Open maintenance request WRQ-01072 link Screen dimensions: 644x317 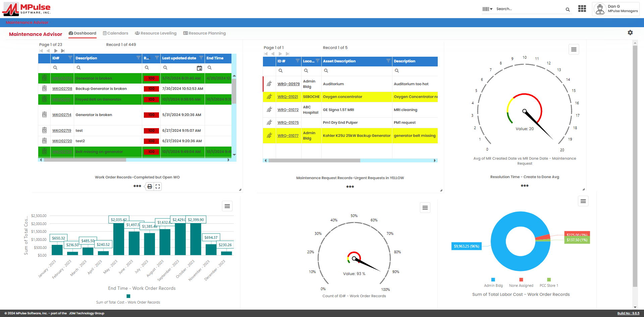[x=288, y=110]
